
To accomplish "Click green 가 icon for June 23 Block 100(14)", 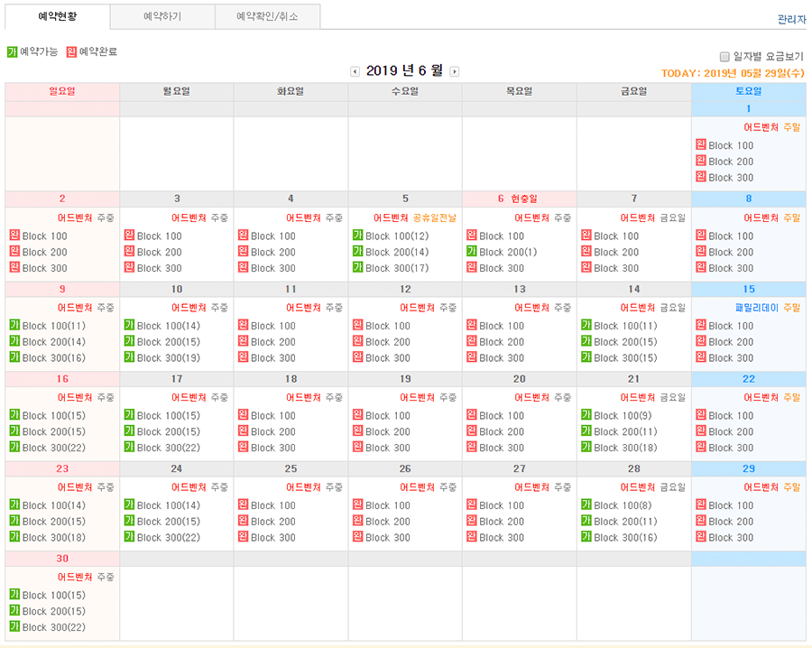I will coord(14,504).
